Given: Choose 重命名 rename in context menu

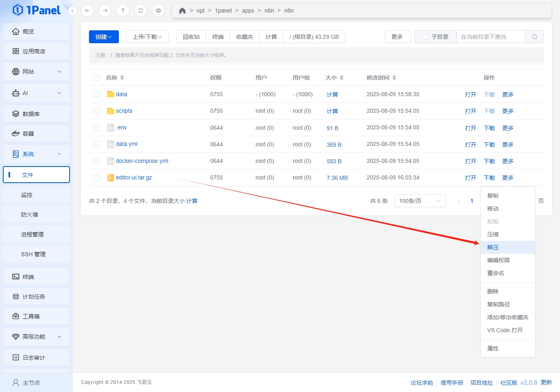Looking at the screenshot, I should [508, 273].
